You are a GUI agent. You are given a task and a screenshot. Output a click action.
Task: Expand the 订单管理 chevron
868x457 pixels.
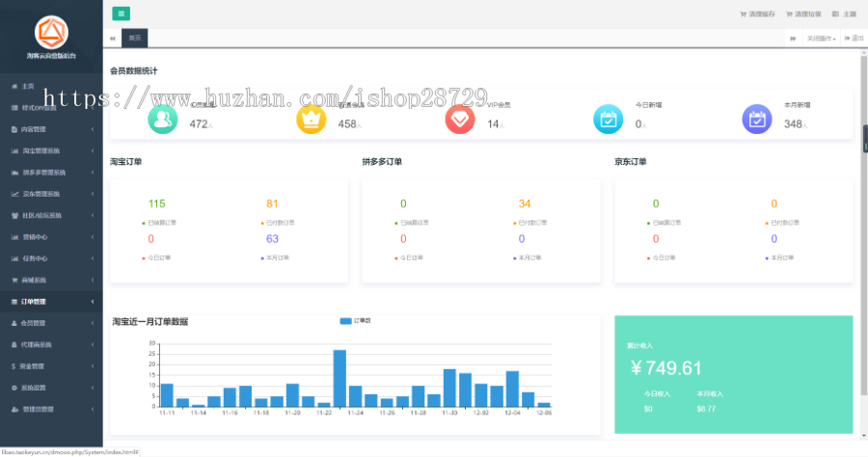93,302
